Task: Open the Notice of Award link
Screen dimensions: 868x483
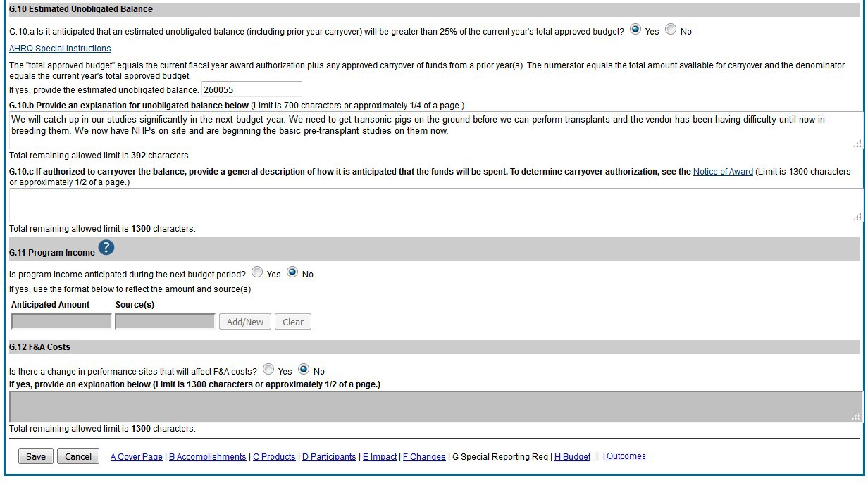Action: point(723,172)
